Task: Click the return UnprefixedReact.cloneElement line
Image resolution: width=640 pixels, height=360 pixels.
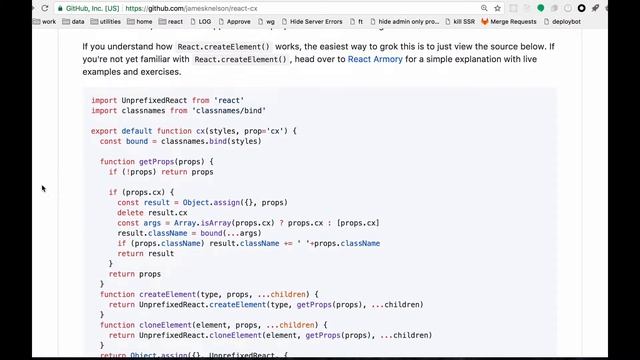Action: click(x=270, y=335)
